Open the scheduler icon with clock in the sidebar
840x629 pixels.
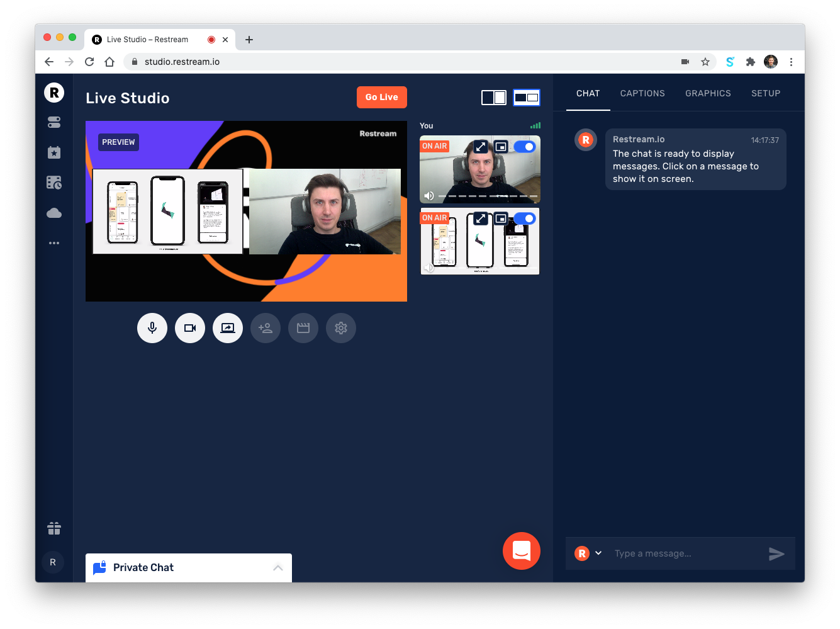(x=54, y=183)
